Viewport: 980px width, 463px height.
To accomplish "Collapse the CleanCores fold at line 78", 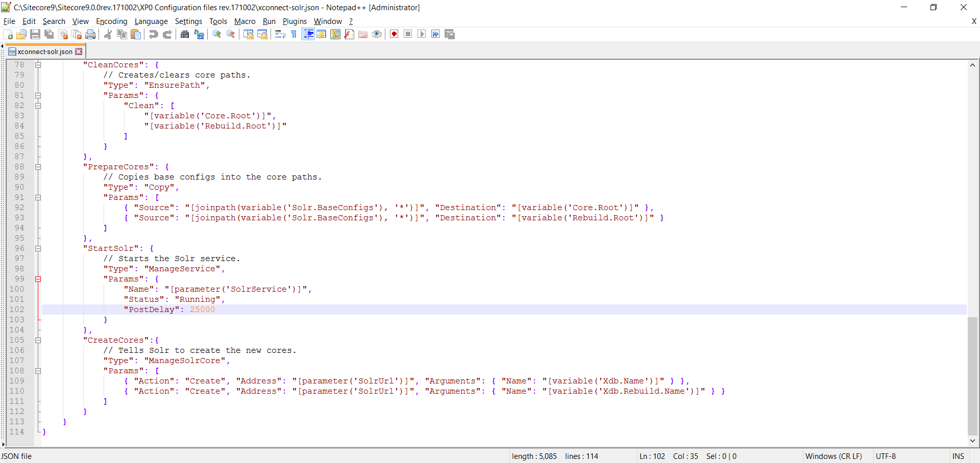I will 38,65.
